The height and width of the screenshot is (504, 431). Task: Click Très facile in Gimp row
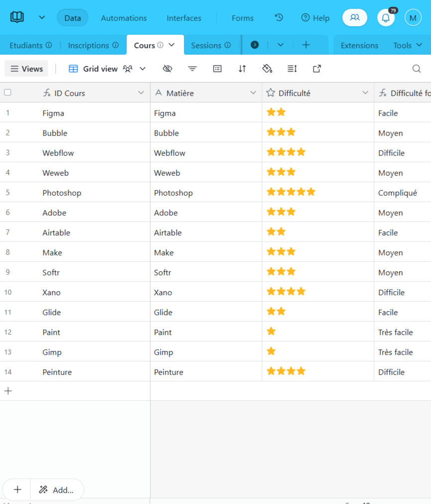point(395,352)
